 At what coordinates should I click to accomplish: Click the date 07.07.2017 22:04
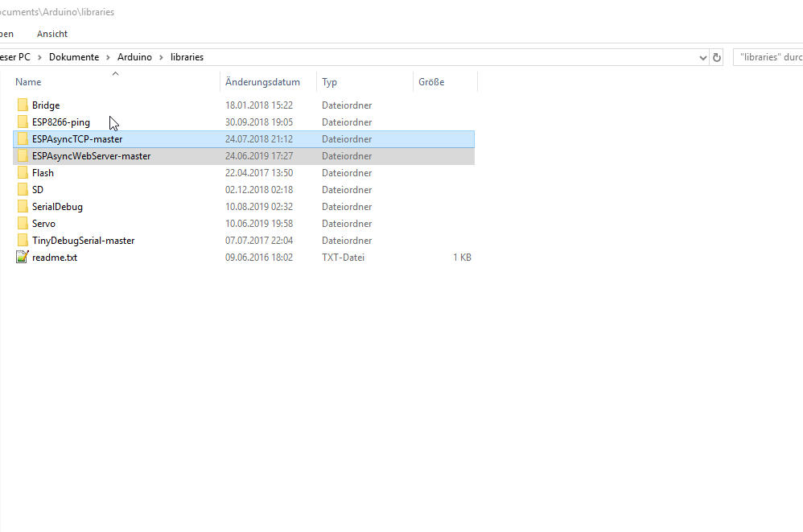[259, 240]
